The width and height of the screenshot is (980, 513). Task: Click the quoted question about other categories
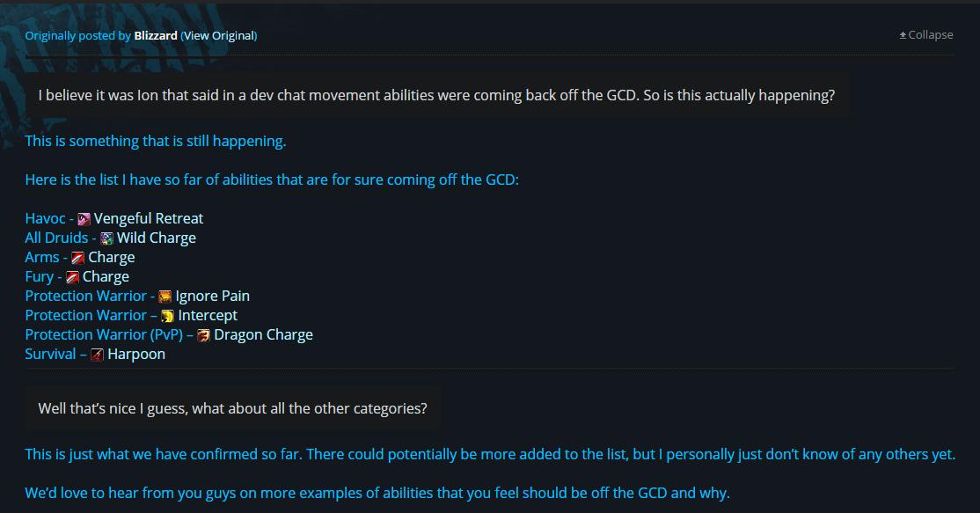pos(232,408)
